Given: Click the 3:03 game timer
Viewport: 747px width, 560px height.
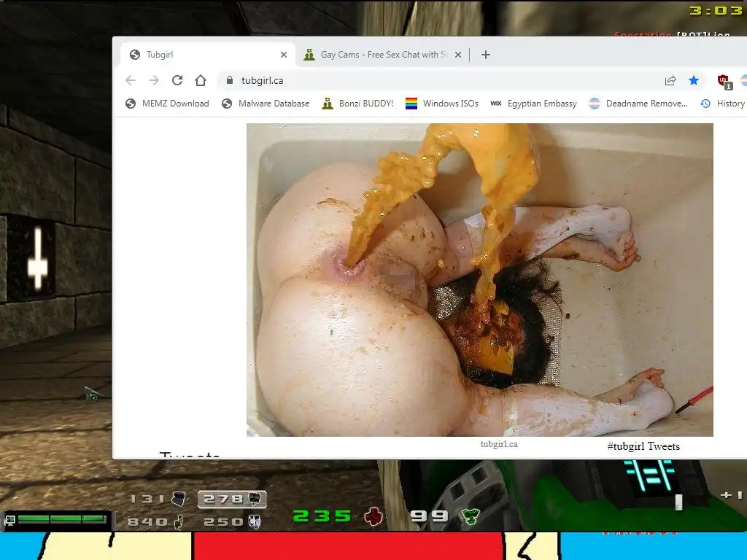Looking at the screenshot, I should pos(716,10).
